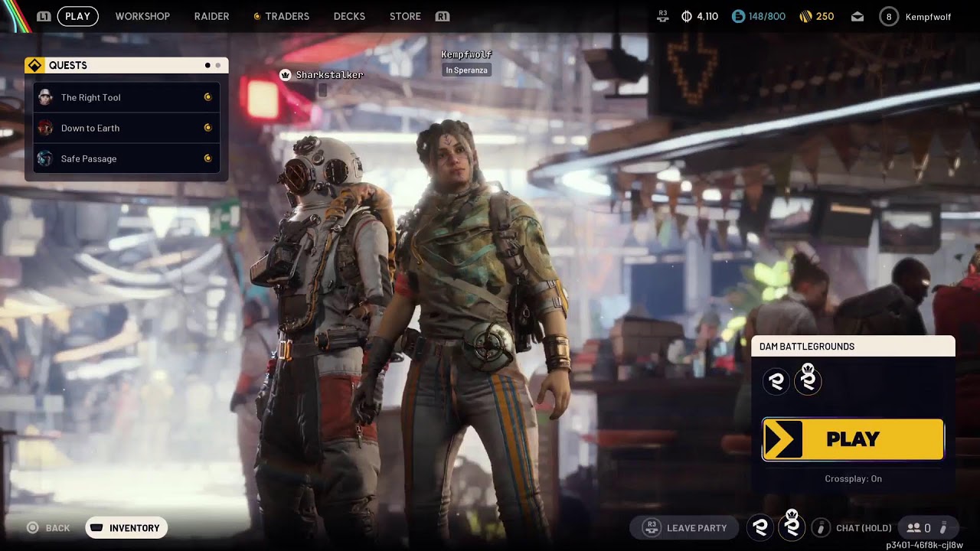The image size is (980, 551).
Task: Click the uncrowned member icon beside Leave Party
Action: pos(760,527)
